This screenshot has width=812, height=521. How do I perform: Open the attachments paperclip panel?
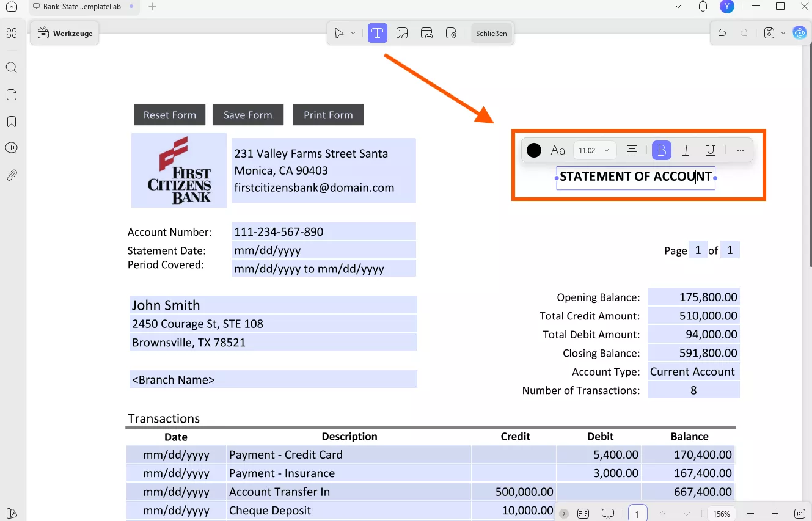(x=12, y=175)
